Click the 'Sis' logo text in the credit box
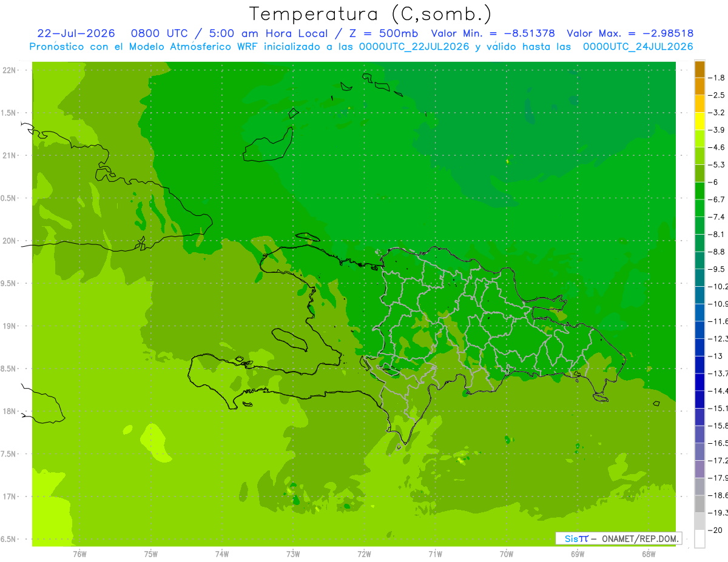 [x=571, y=538]
